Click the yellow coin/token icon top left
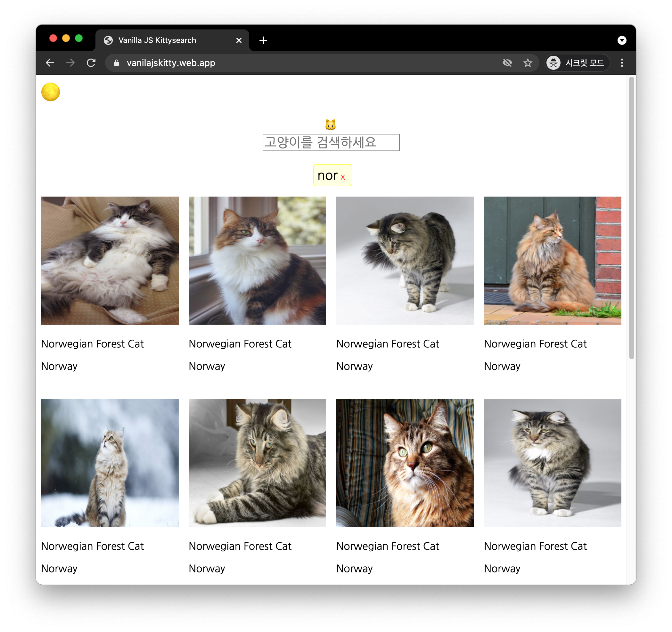This screenshot has width=672, height=632. tap(52, 93)
